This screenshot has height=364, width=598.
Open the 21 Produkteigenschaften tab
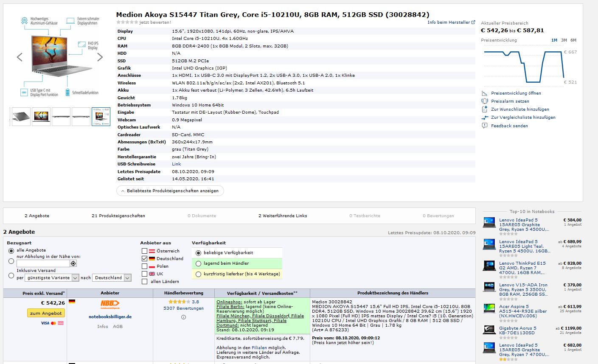118,216
